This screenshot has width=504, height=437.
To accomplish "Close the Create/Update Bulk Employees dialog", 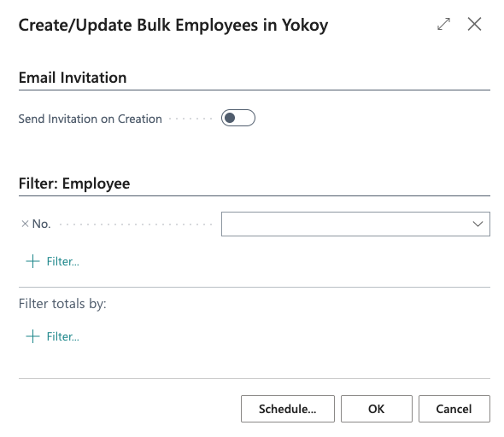I will [474, 25].
